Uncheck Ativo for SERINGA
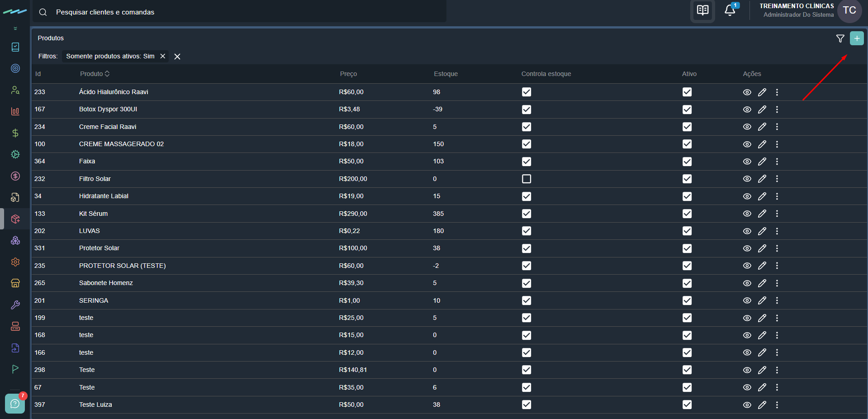 coord(687,300)
